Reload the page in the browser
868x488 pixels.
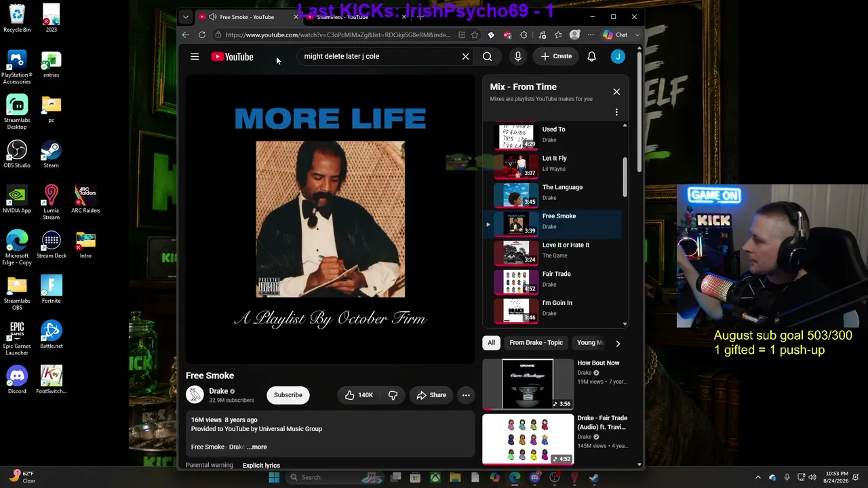[202, 35]
